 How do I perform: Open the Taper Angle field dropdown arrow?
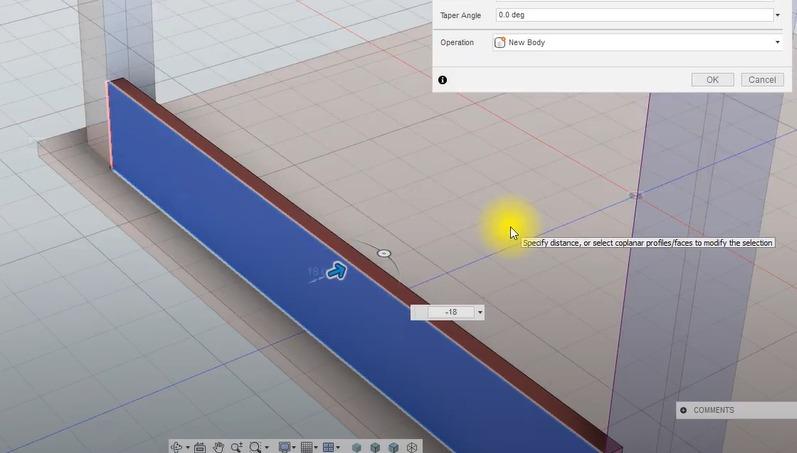778,15
